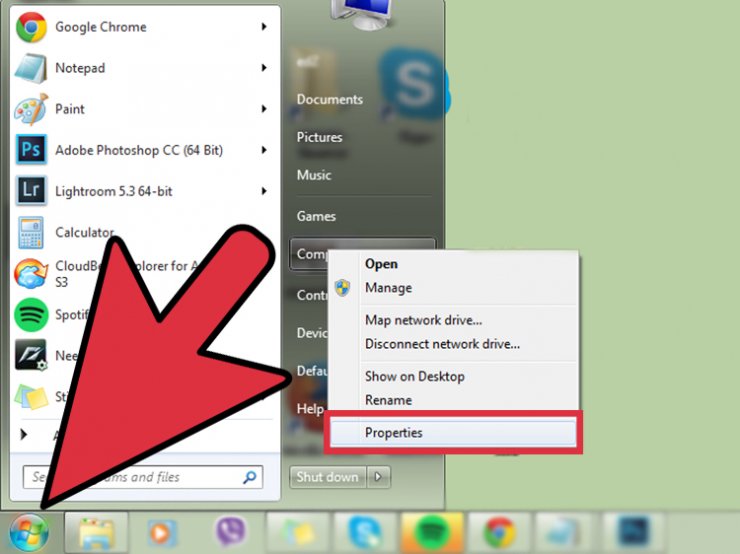The width and height of the screenshot is (740, 554).
Task: Select Properties in the context menu
Action: click(394, 433)
